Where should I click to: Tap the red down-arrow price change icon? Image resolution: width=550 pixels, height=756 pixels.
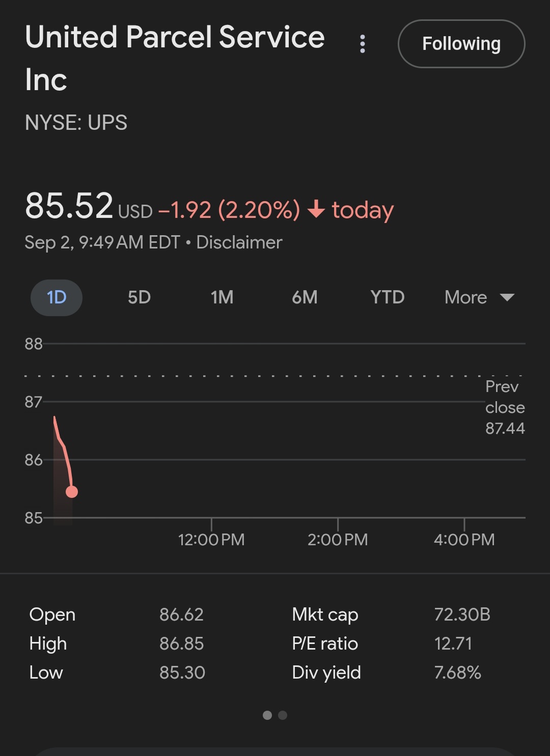click(x=316, y=209)
